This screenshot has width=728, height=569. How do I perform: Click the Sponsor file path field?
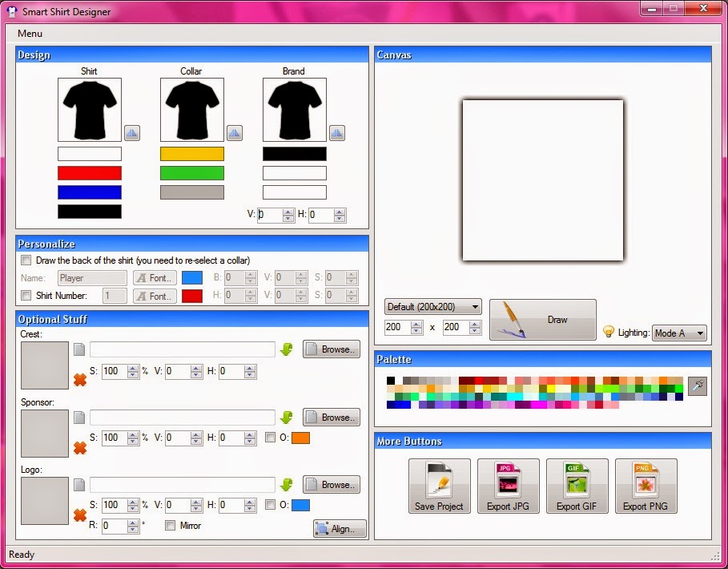[183, 417]
